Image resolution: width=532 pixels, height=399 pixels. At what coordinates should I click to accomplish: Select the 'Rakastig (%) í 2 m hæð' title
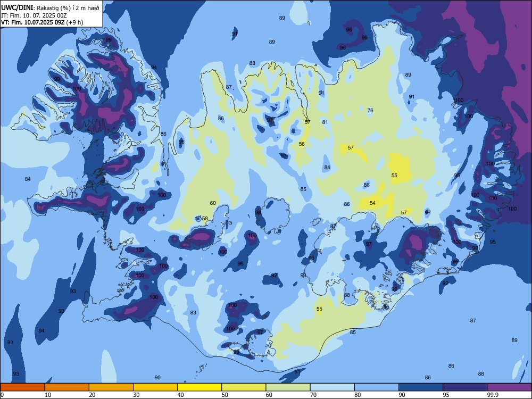tap(68, 8)
